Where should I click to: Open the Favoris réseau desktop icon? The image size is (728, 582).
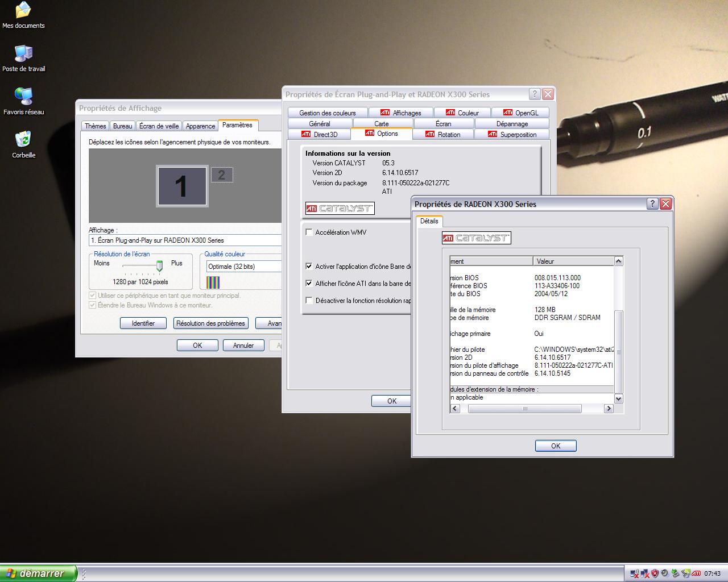pyautogui.click(x=23, y=101)
